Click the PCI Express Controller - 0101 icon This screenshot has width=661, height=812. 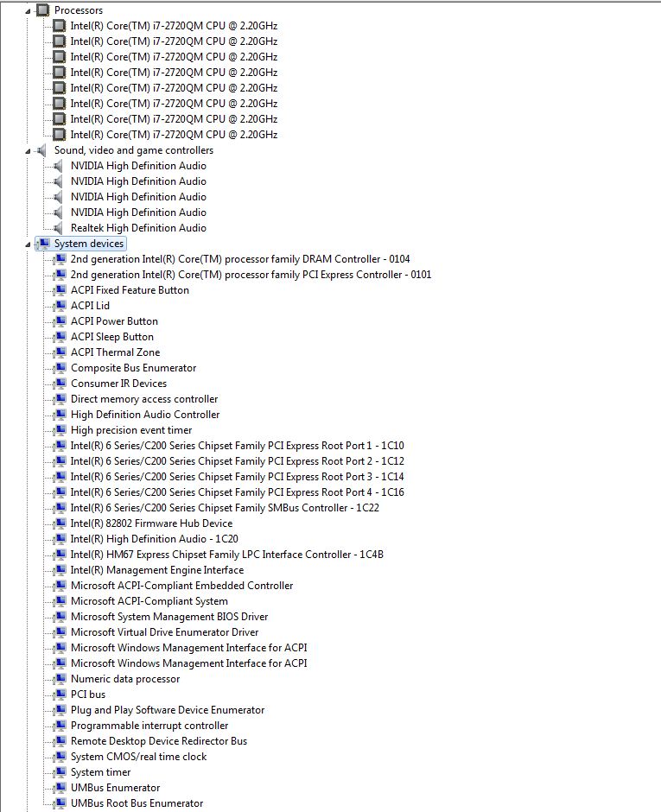pyautogui.click(x=60, y=275)
